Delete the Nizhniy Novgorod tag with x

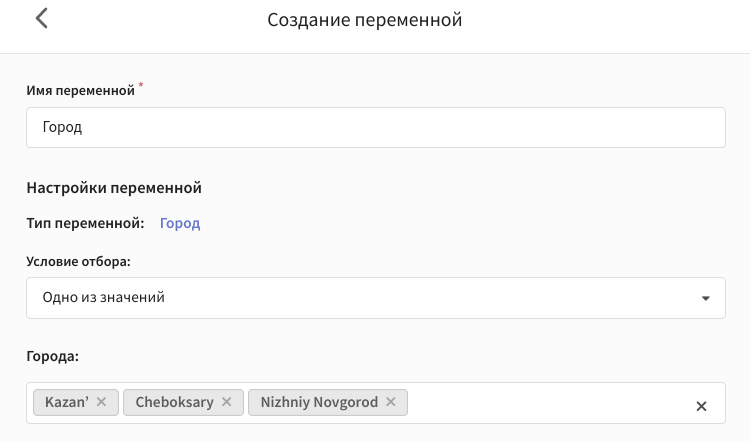point(391,402)
